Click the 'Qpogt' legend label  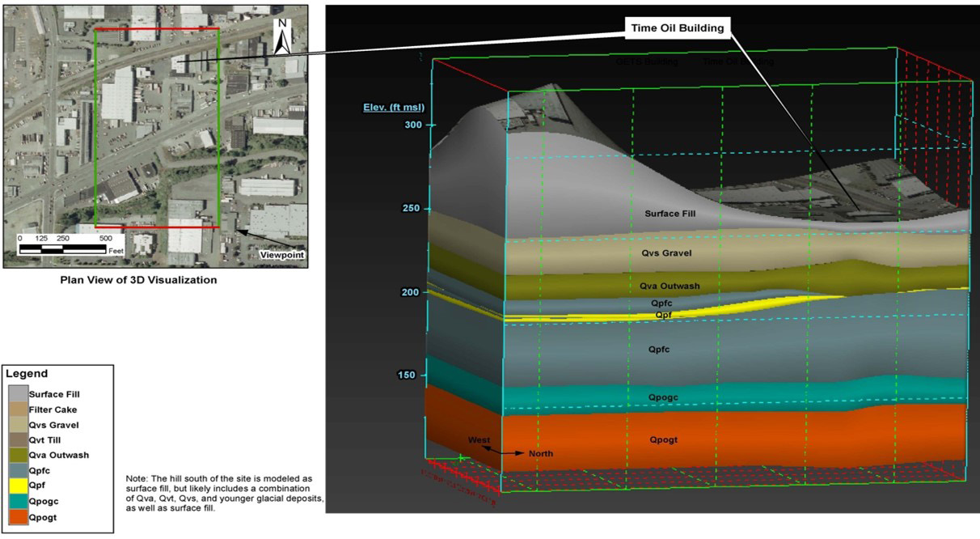pos(42,517)
